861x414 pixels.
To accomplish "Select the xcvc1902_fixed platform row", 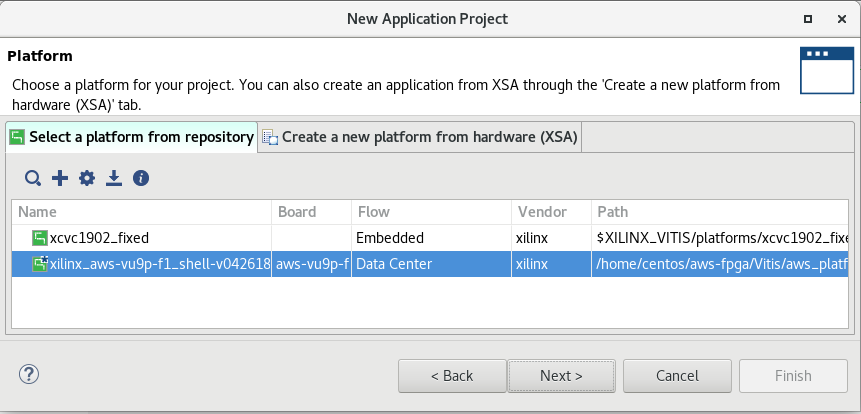I will [430, 238].
